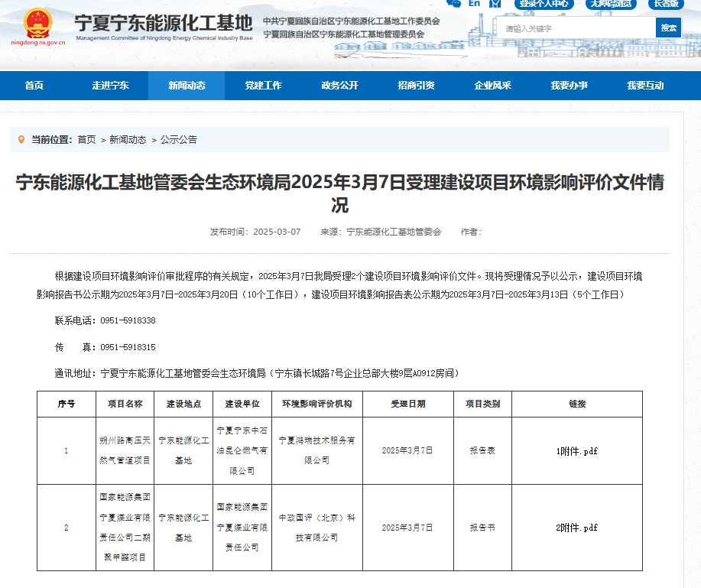Image resolution: width=701 pixels, height=588 pixels.
Task: Open the 招商引资 navigation menu item
Action: [416, 86]
